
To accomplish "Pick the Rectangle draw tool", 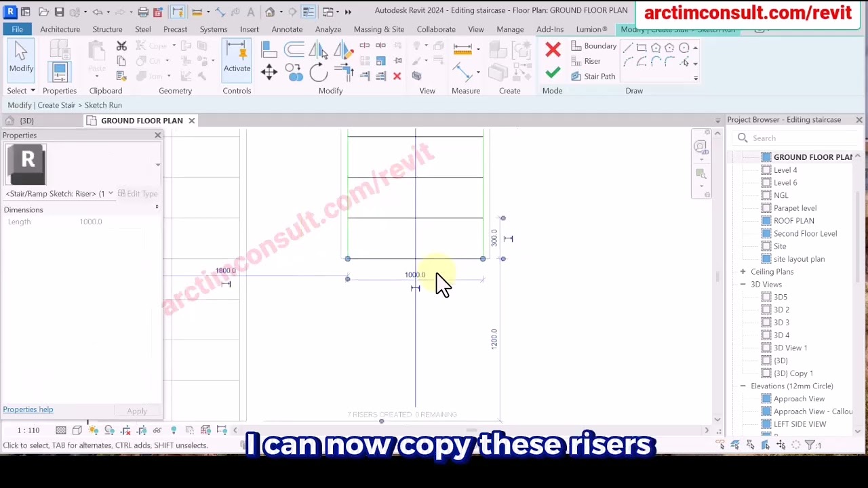I will [642, 47].
